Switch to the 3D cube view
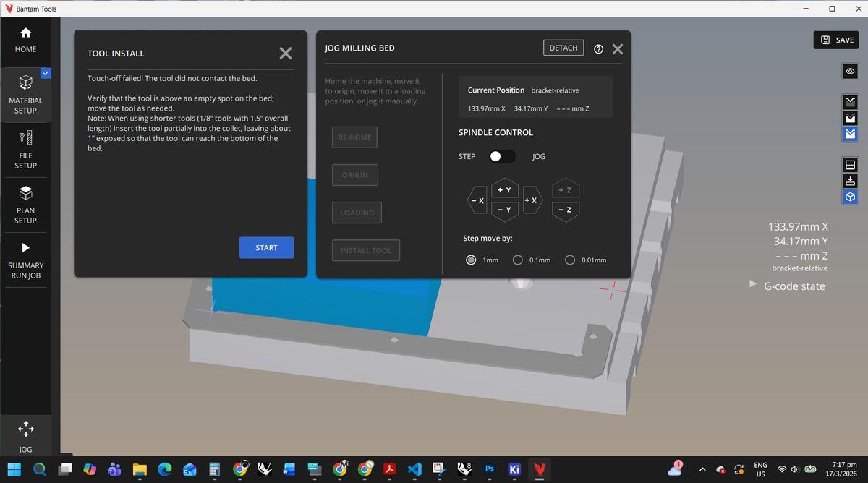Image resolution: width=868 pixels, height=483 pixels. 851,197
